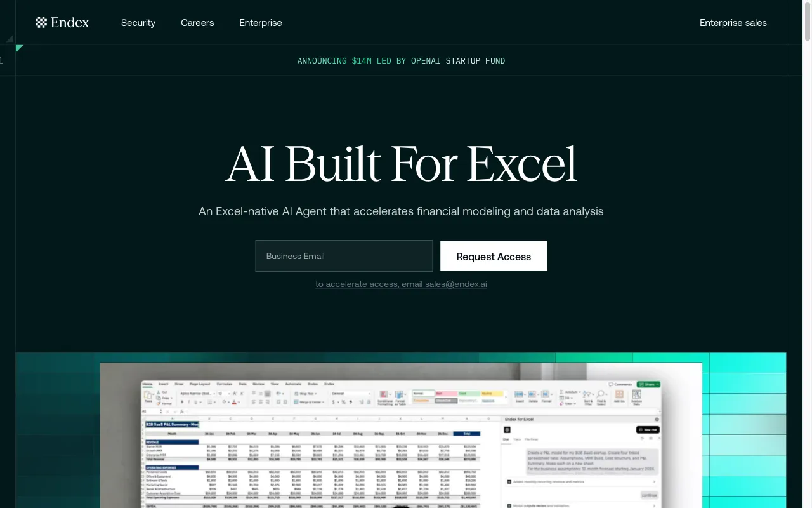Focus the Business Email field
The width and height of the screenshot is (812, 508).
344,256
